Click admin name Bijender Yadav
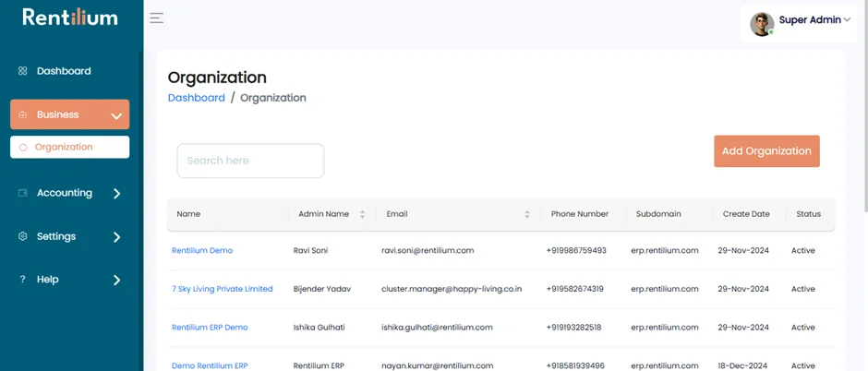Image resolution: width=868 pixels, height=371 pixels. coord(322,289)
